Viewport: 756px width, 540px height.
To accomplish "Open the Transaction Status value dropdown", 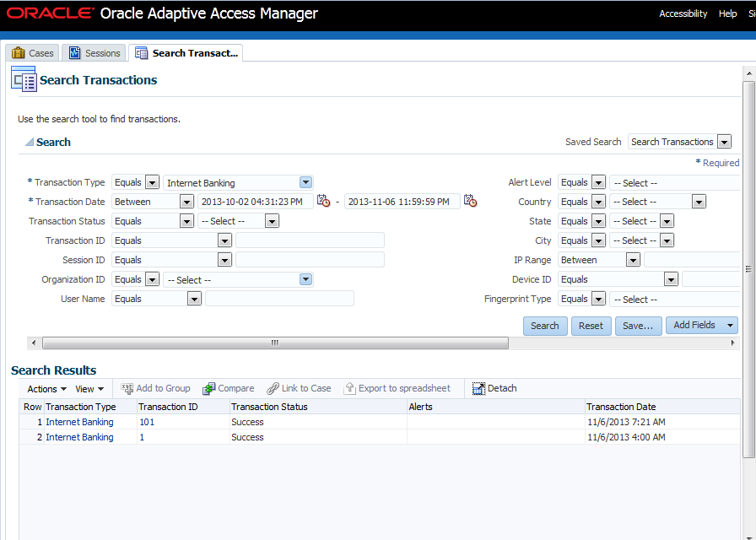I will point(272,221).
